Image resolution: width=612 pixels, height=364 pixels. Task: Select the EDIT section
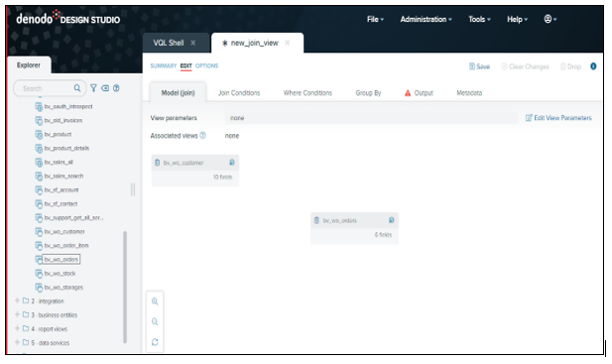point(185,65)
